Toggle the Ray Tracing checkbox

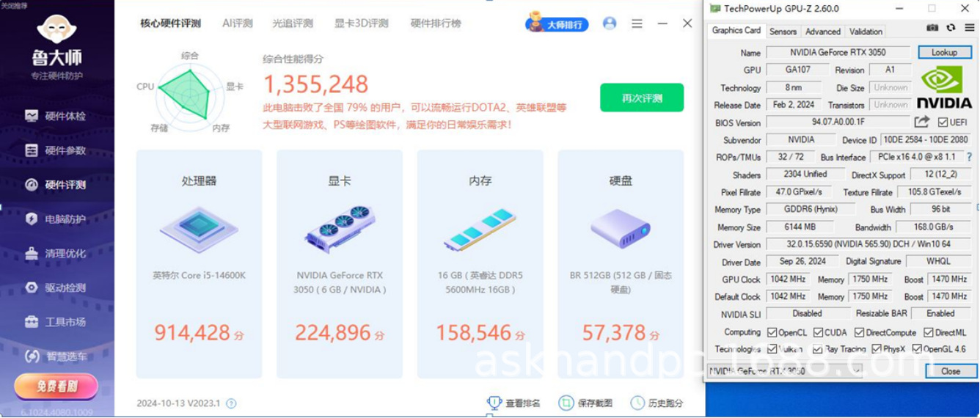pos(817,349)
